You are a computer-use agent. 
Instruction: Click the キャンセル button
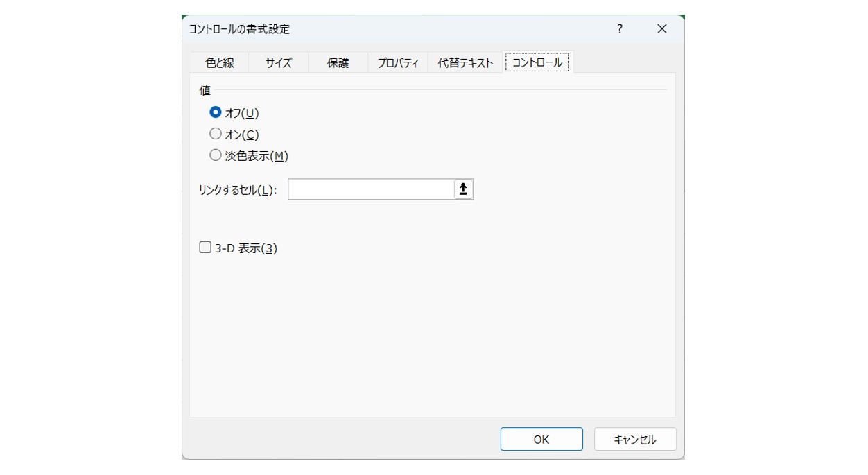(635, 439)
